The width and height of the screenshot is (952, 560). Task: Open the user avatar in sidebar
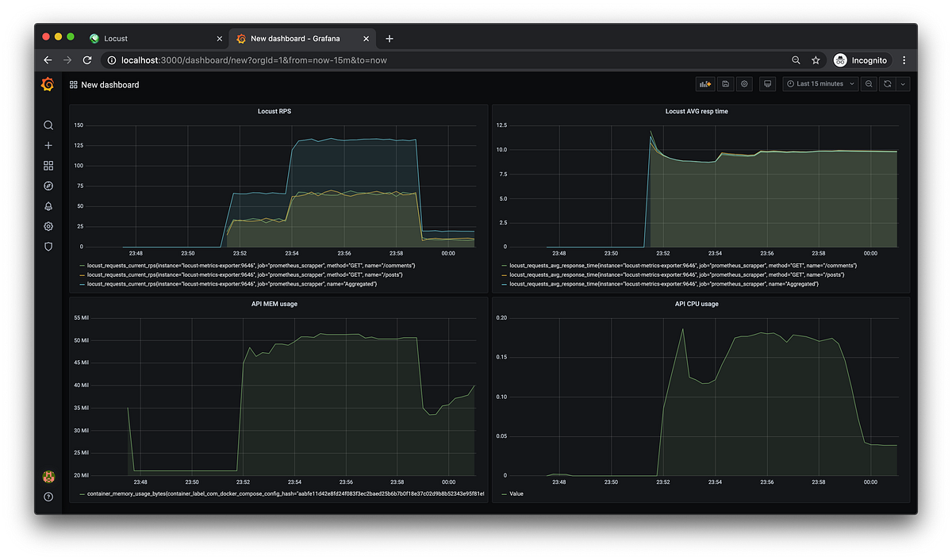tap(48, 477)
